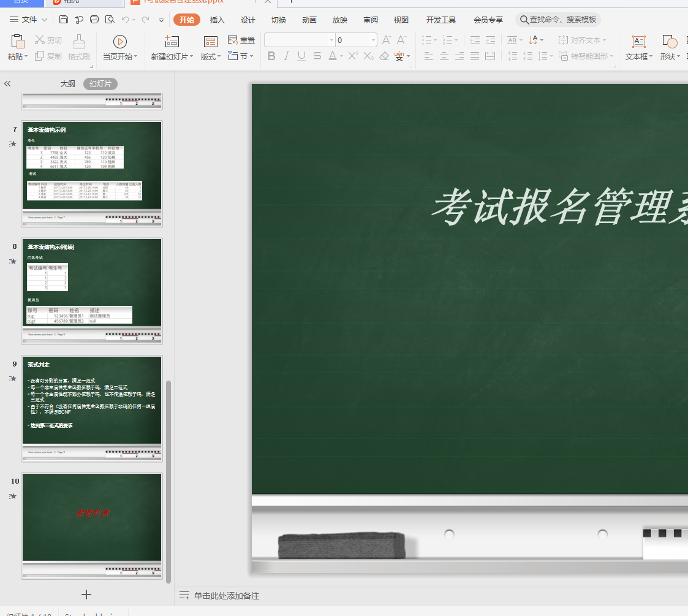Image resolution: width=688 pixels, height=616 pixels.
Task: Open font color dropdown arrow
Action: (x=341, y=56)
